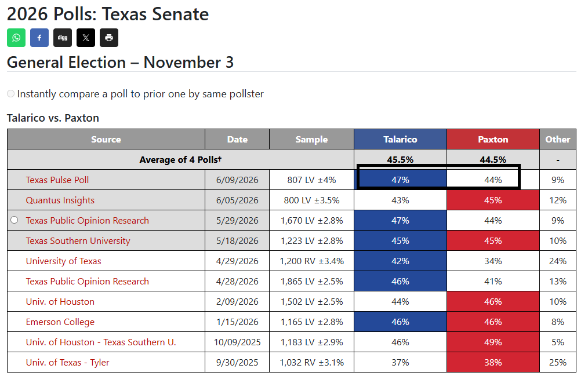This screenshot has width=588, height=387.
Task: Click the Date column header
Action: coord(237,140)
